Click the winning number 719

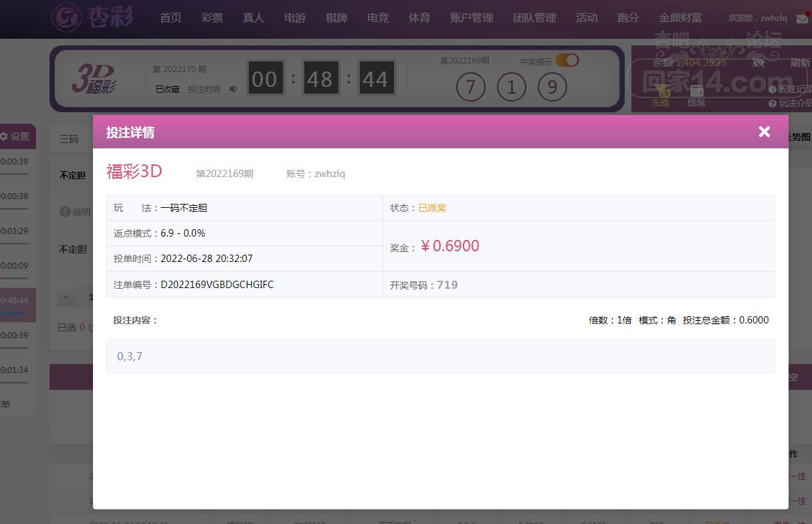[447, 285]
